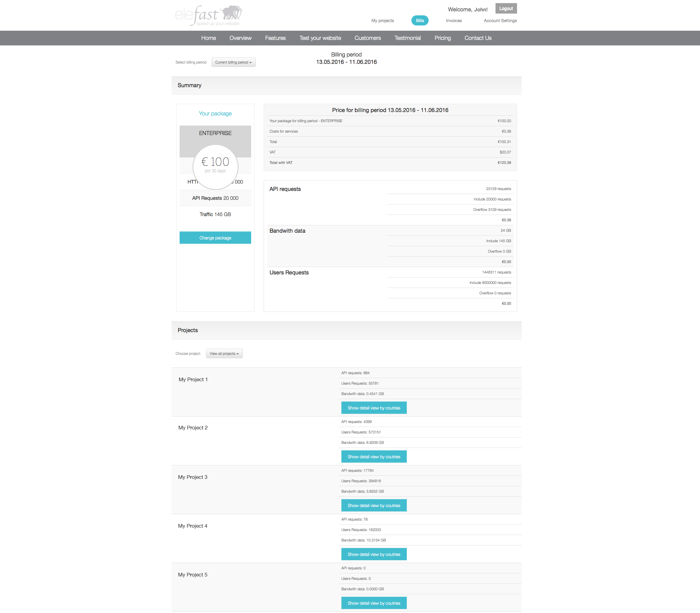This screenshot has height=613, width=700.
Task: Open the Current billing period dropdown
Action: click(233, 62)
